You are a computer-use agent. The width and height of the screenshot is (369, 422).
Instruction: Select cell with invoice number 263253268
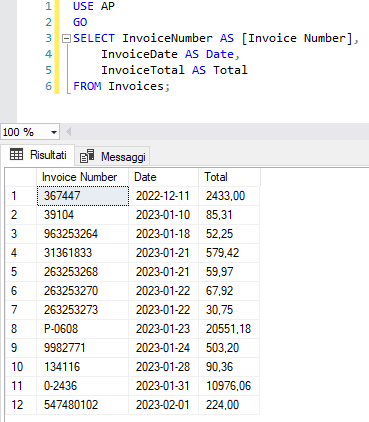[x=83, y=272]
